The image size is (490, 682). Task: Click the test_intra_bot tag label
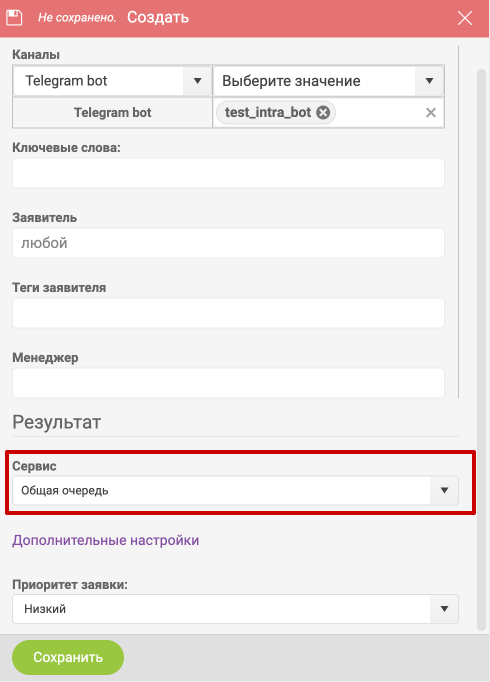(x=268, y=113)
